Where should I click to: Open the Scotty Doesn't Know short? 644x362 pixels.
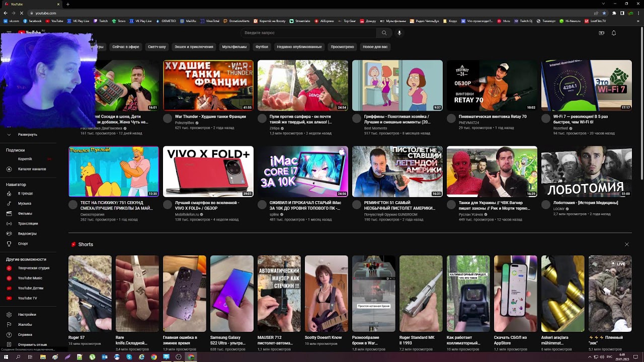coord(327,294)
